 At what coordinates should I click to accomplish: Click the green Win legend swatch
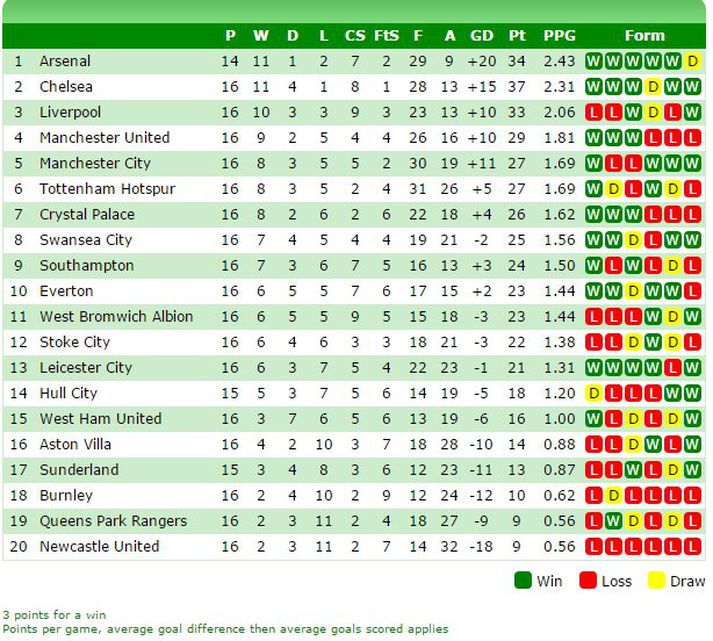click(522, 581)
